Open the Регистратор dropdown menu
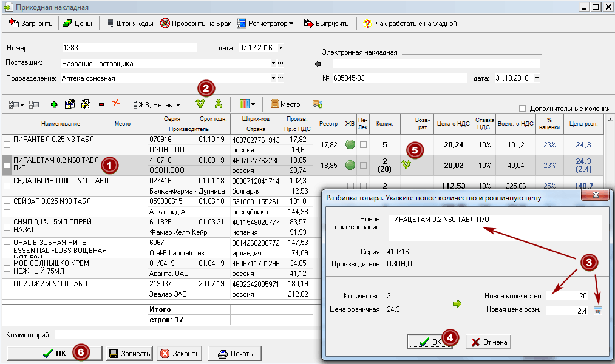Image resolution: width=615 pixels, height=364 pixels. (265, 24)
